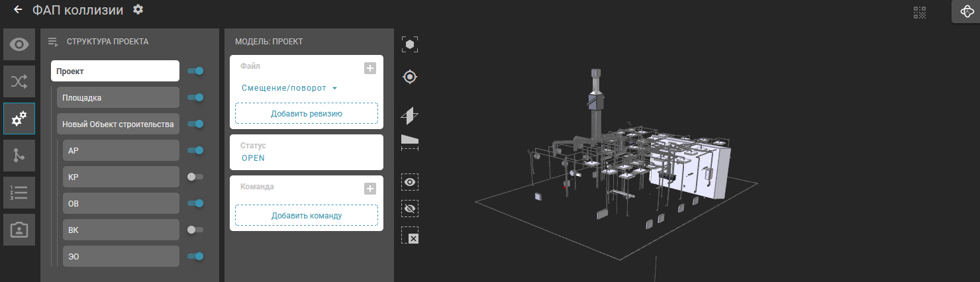This screenshot has width=980, height=282.
Task: Click the fit model to view icon
Action: click(410, 45)
